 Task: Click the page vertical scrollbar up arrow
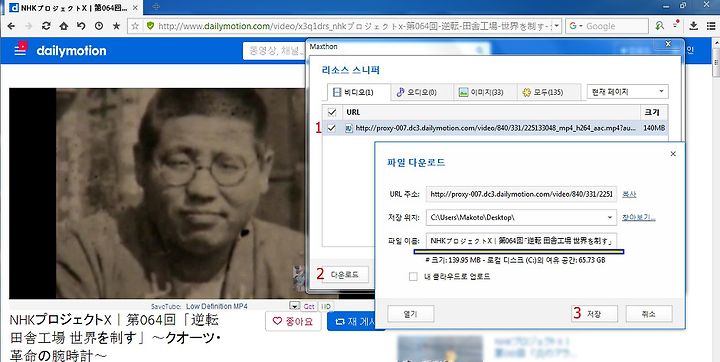pyautogui.click(x=716, y=43)
